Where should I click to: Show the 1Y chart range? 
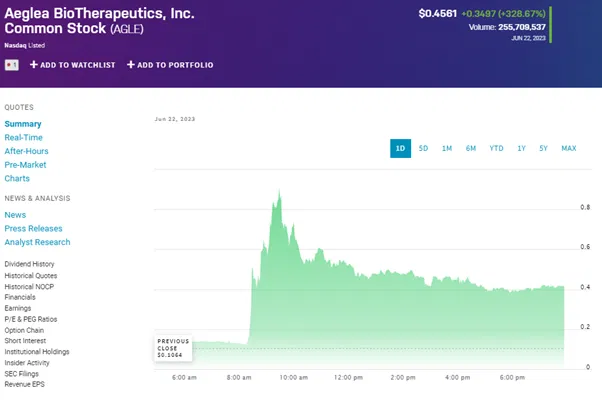[x=521, y=148]
